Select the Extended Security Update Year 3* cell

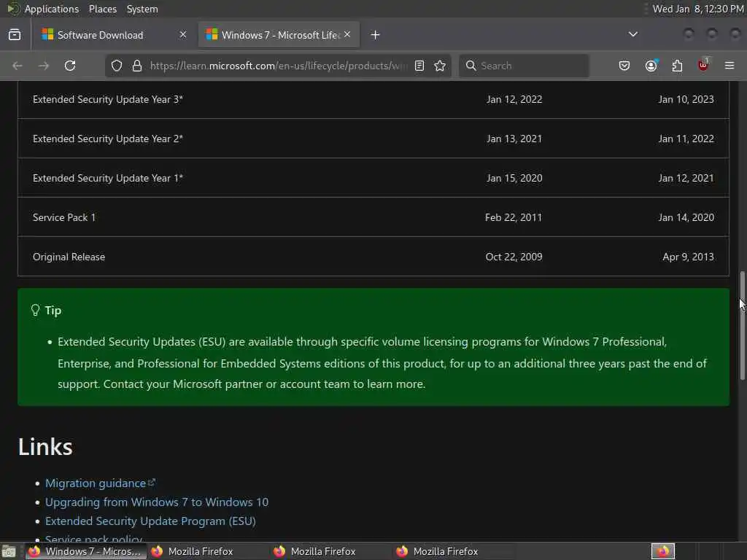[108, 99]
